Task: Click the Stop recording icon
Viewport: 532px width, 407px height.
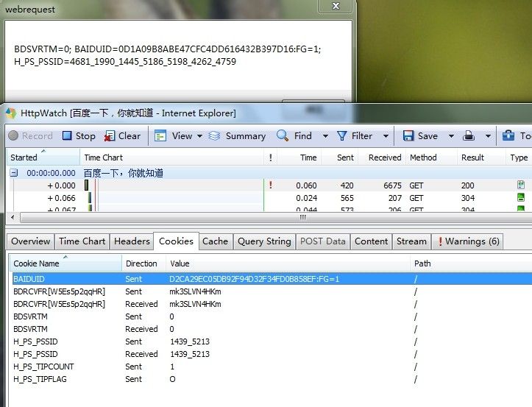Action: coord(67,135)
